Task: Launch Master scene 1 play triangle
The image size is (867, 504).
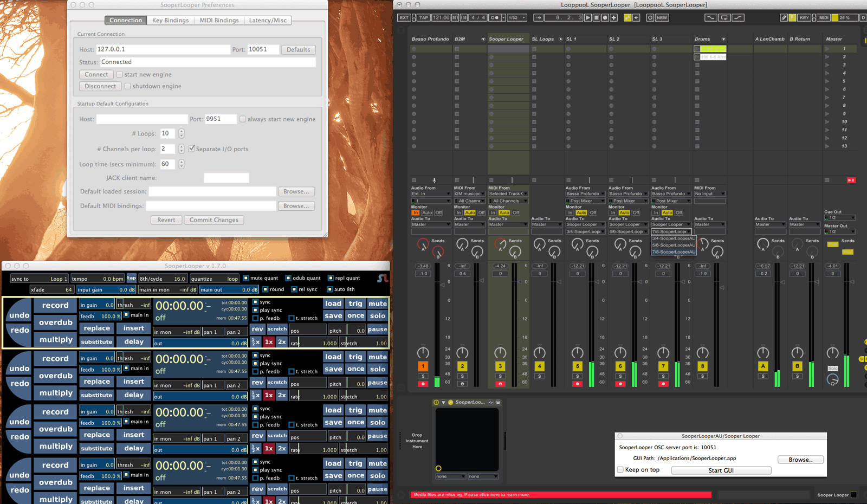Action: (827, 49)
